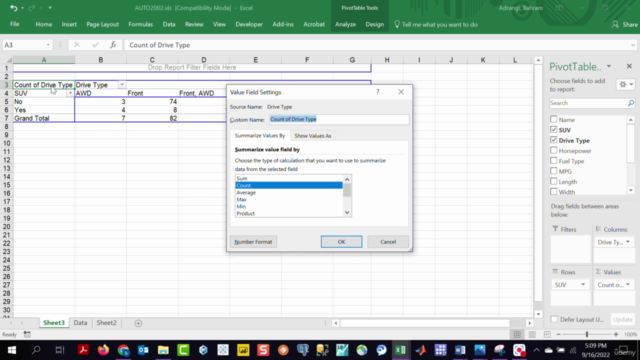640x360 pixels.
Task: Open Word from the taskbar
Action: click(x=460, y=350)
